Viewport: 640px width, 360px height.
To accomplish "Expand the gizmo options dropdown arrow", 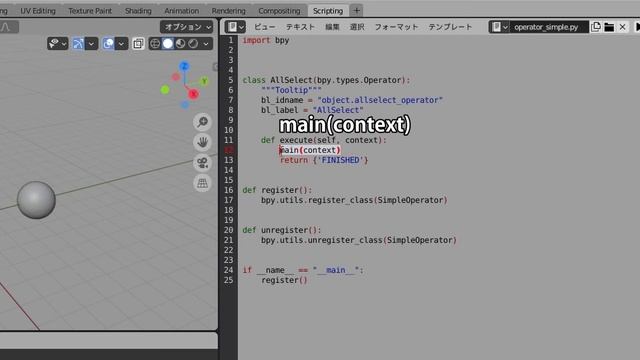I will tap(91, 43).
